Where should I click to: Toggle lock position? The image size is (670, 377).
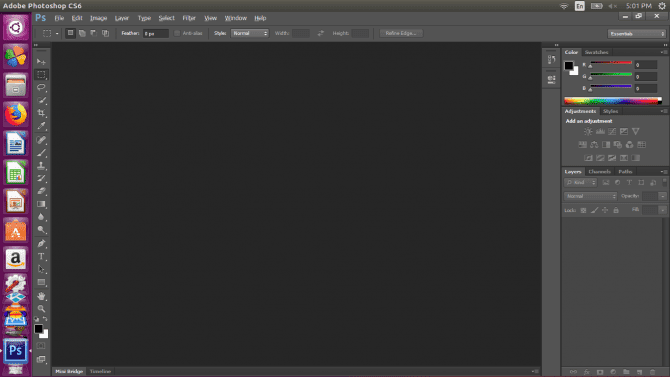point(605,210)
